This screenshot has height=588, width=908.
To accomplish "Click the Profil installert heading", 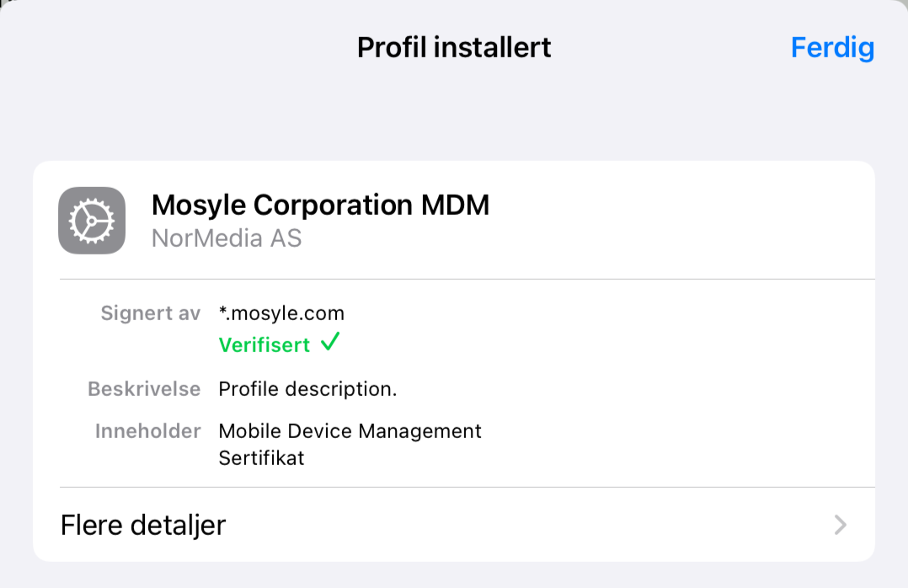I will [x=454, y=47].
